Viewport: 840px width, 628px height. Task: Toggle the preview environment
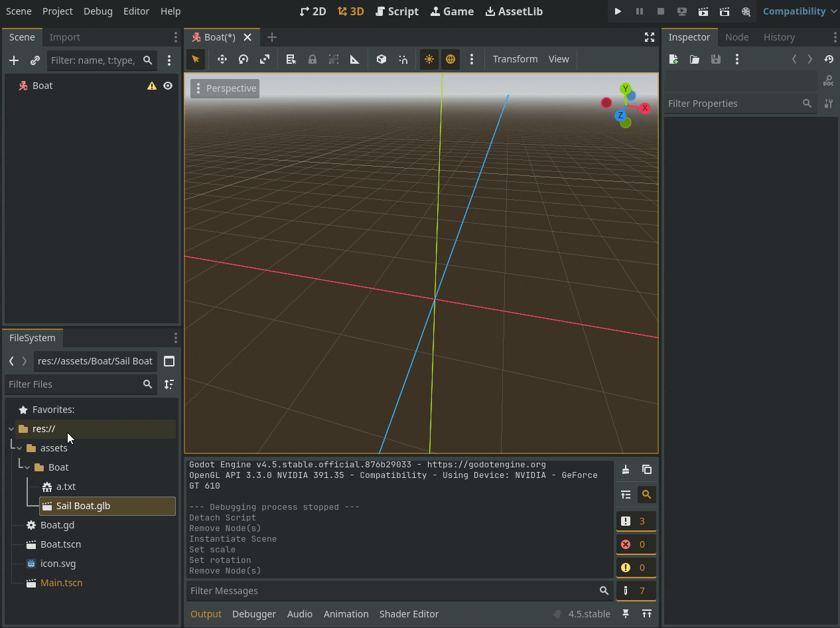pos(451,59)
